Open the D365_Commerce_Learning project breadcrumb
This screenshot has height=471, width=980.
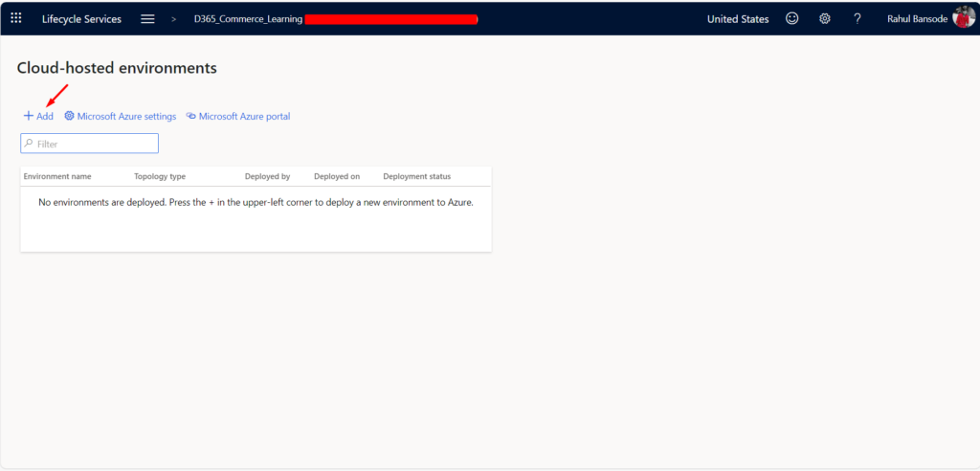[x=248, y=19]
